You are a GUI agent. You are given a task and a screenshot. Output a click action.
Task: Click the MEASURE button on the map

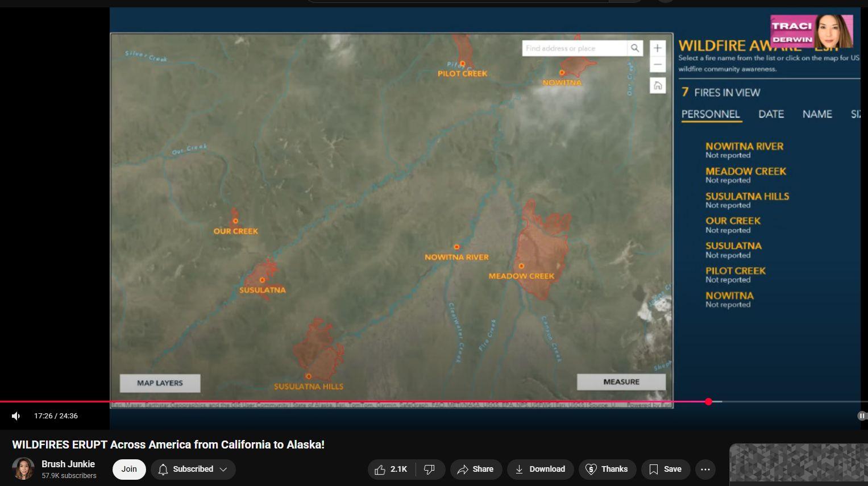tap(621, 382)
